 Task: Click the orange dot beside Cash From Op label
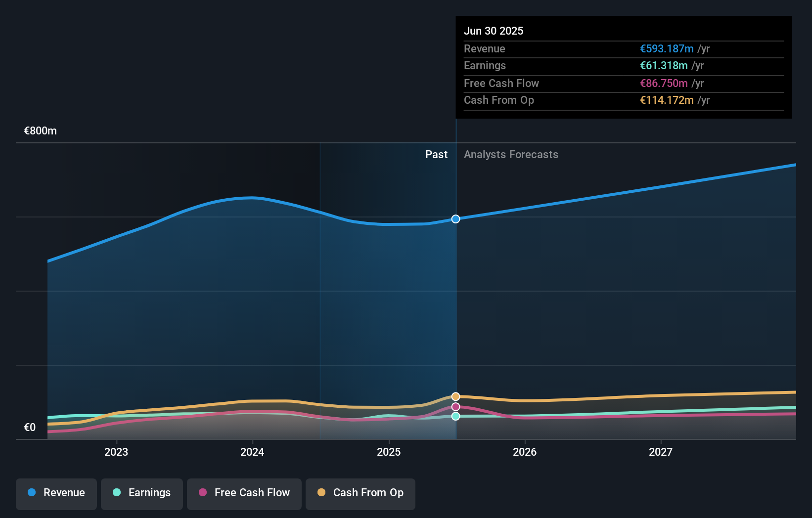[322, 492]
